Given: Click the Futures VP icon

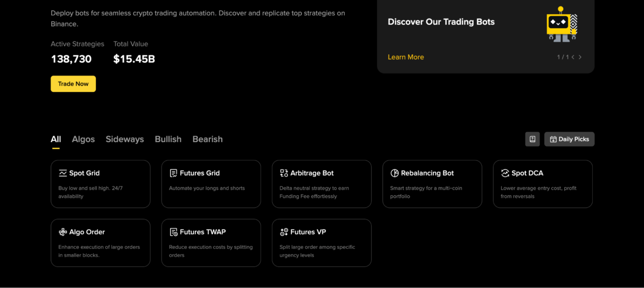Looking at the screenshot, I should [284, 232].
